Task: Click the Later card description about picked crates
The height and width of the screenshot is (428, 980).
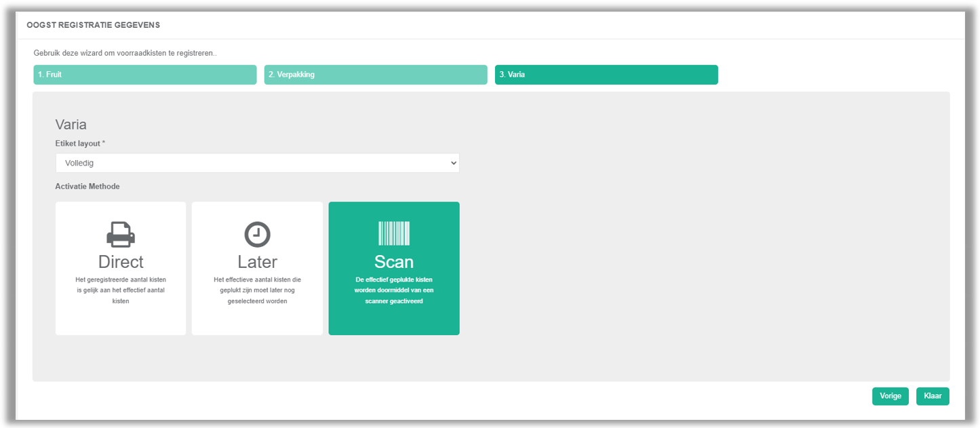Action: (x=257, y=290)
